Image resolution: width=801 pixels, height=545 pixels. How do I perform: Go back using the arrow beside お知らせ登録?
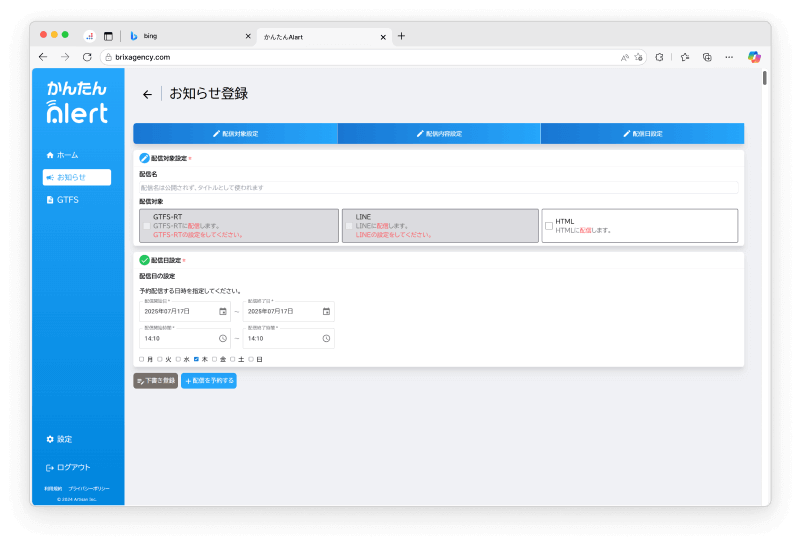click(x=147, y=94)
